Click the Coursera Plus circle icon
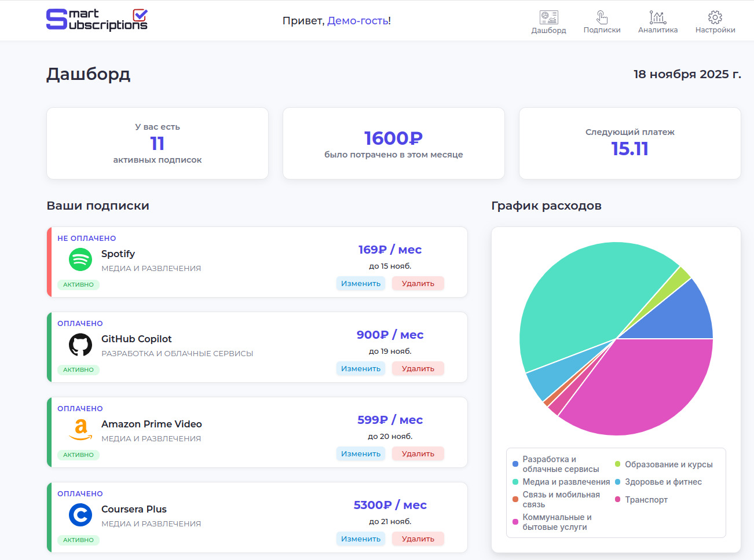This screenshot has width=754, height=560. [x=79, y=515]
